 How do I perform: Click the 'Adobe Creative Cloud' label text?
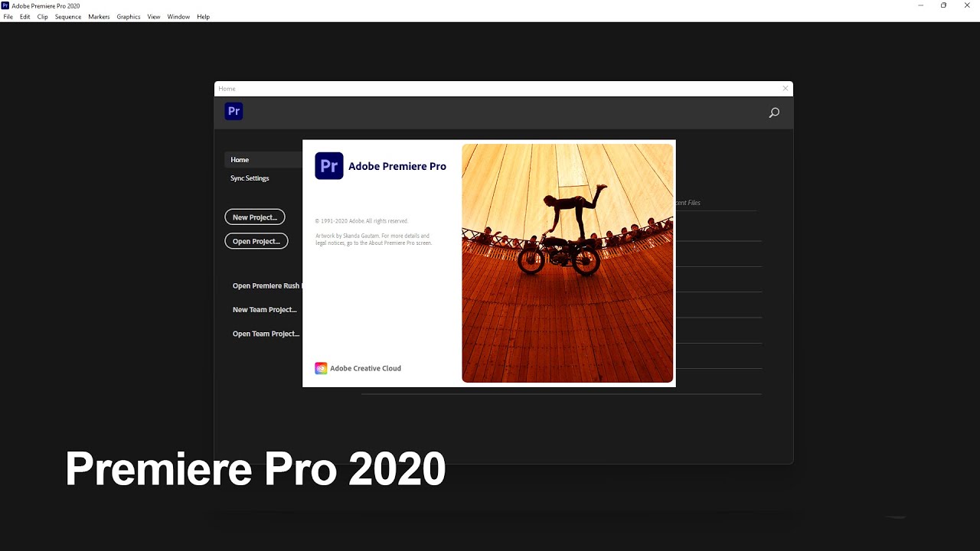(x=366, y=368)
